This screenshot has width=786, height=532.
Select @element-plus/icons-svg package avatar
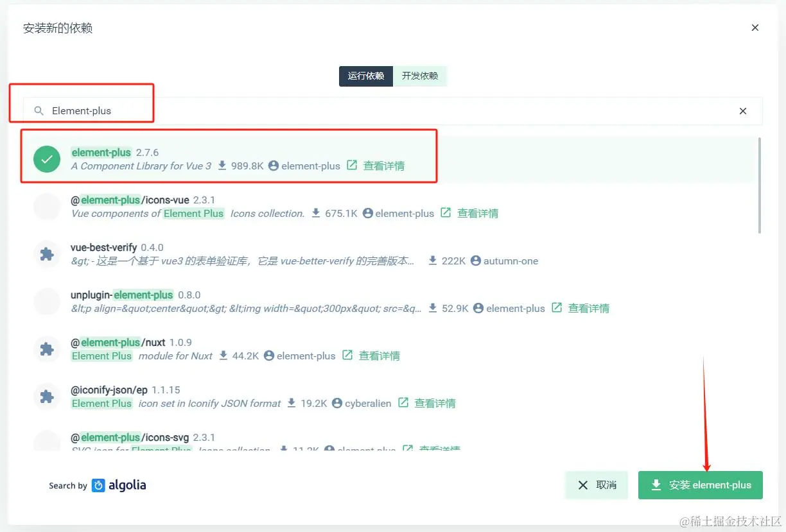tap(47, 441)
